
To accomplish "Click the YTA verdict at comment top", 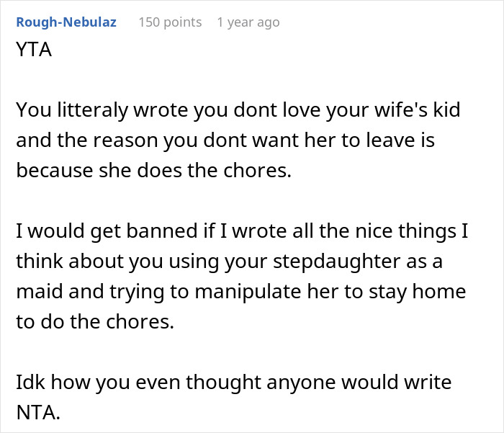I will (33, 52).
